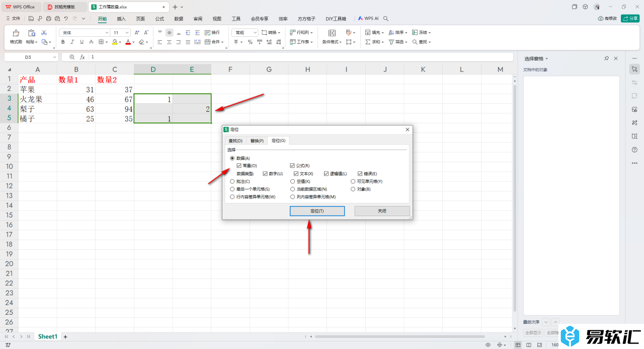Toggle the 逻辑值(L) checkbox

click(x=326, y=174)
